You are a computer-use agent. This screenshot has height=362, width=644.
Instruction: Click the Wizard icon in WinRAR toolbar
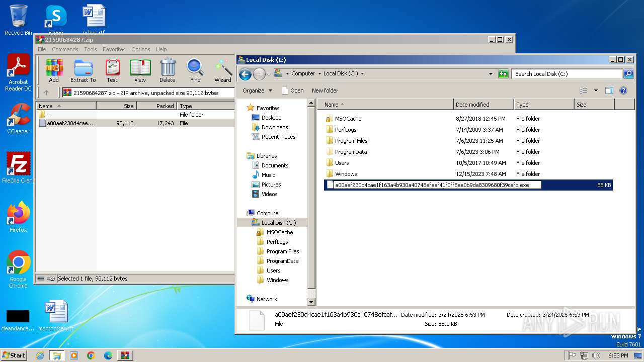(x=223, y=71)
